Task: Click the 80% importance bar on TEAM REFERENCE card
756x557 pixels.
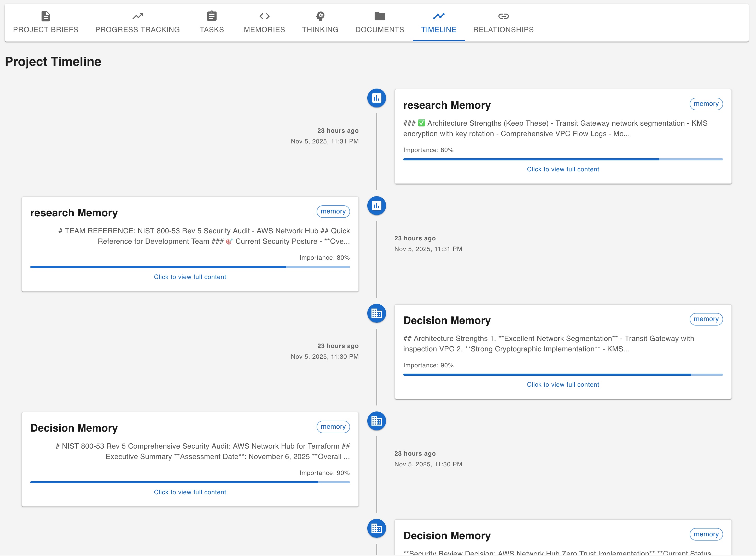Action: tap(190, 267)
